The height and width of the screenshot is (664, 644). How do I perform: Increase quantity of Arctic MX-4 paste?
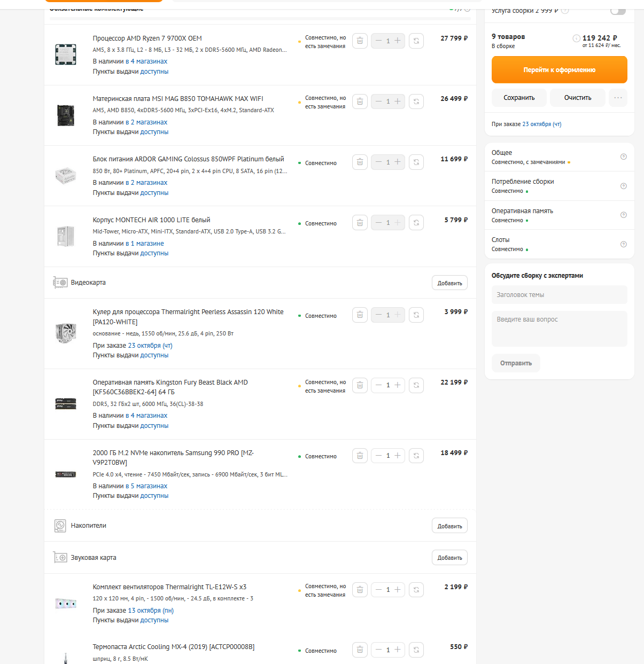[x=398, y=650]
